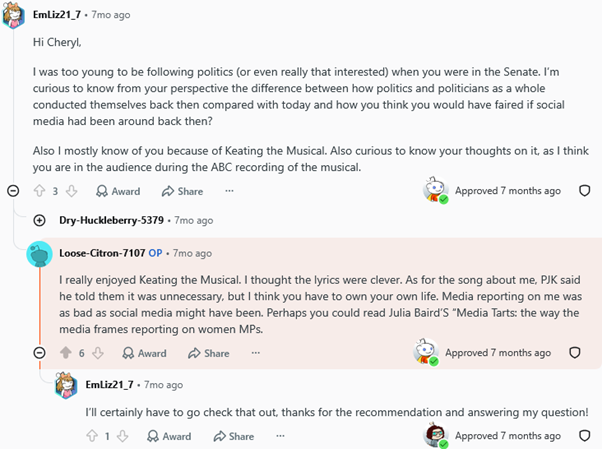The width and height of the screenshot is (602, 449).
Task: Click moderator shield on Loose-Citron-7107 reply
Action: (574, 353)
